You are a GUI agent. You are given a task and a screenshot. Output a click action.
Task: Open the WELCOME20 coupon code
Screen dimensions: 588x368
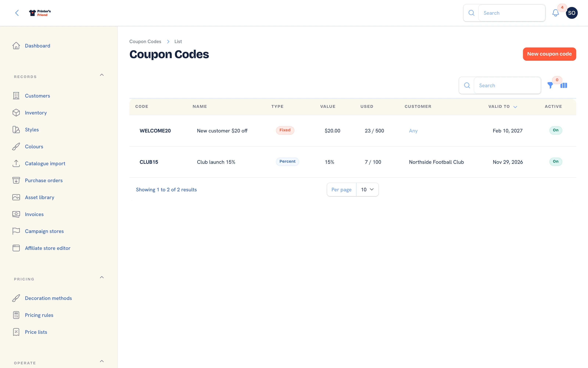[x=155, y=131]
